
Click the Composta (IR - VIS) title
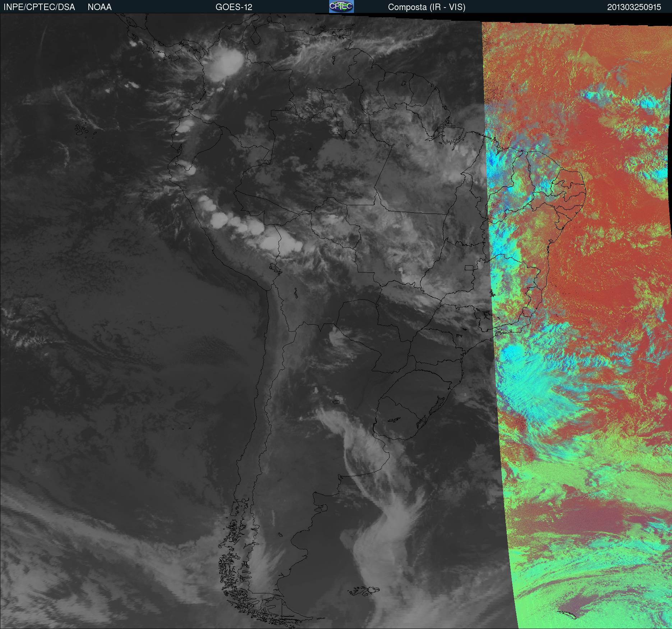(427, 7)
